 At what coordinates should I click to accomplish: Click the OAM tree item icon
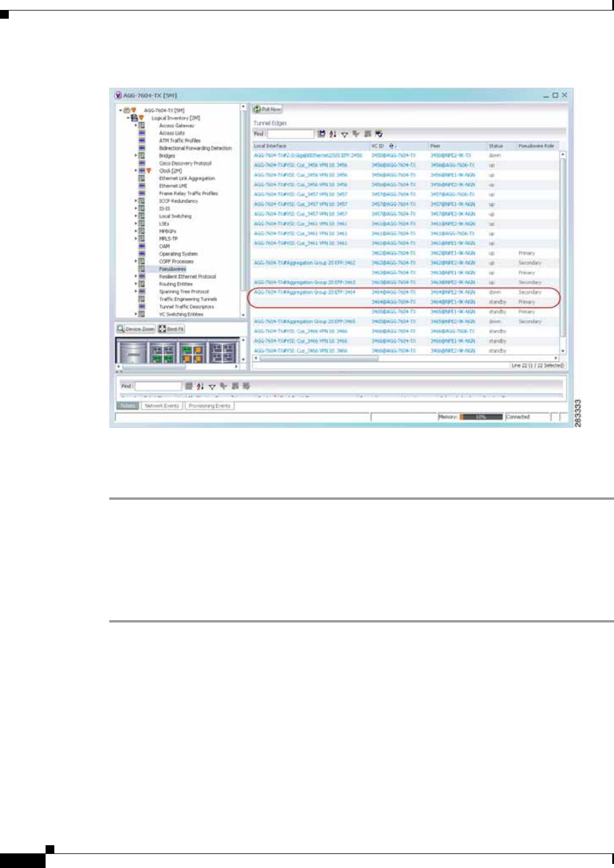(141, 247)
